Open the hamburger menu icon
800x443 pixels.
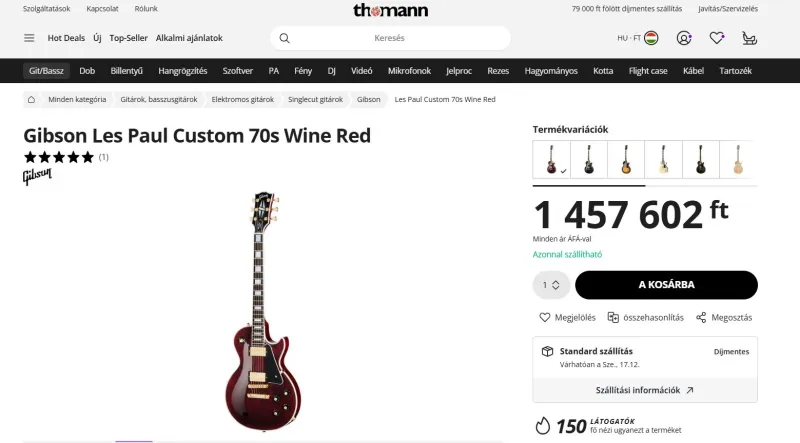pos(29,38)
